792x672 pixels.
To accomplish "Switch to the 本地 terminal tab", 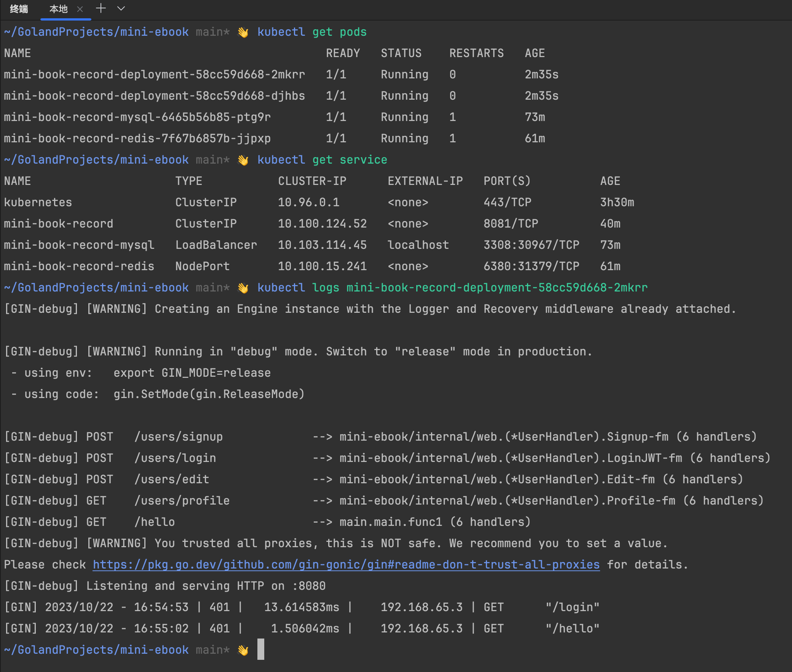I will 58,9.
